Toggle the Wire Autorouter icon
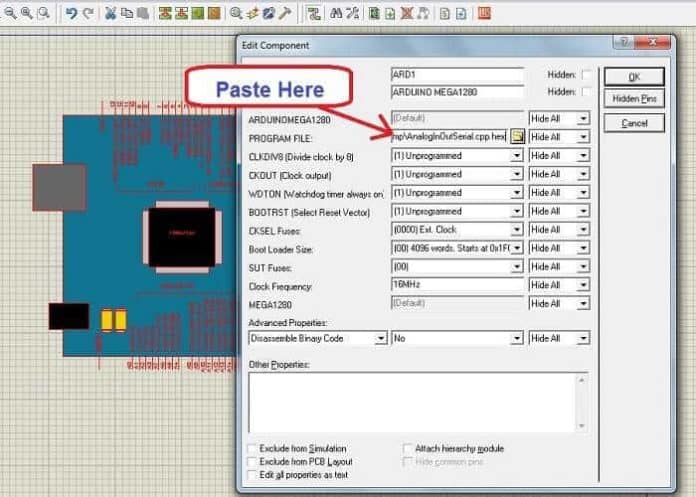Image resolution: width=696 pixels, height=497 pixels. click(313, 13)
